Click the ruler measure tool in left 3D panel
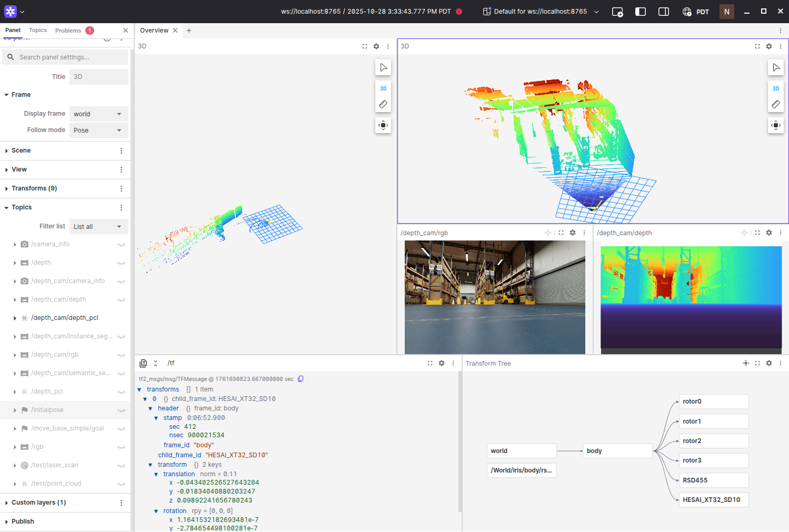This screenshot has height=532, width=789. pyautogui.click(x=383, y=104)
